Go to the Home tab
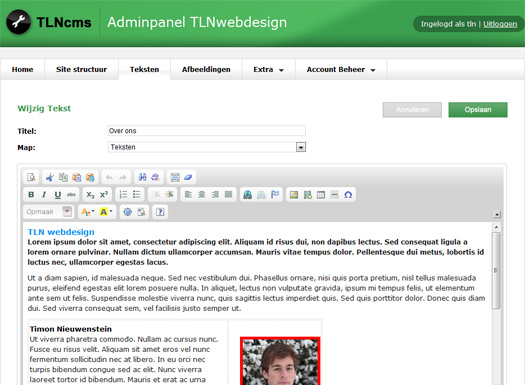The image size is (525, 385). tap(22, 70)
